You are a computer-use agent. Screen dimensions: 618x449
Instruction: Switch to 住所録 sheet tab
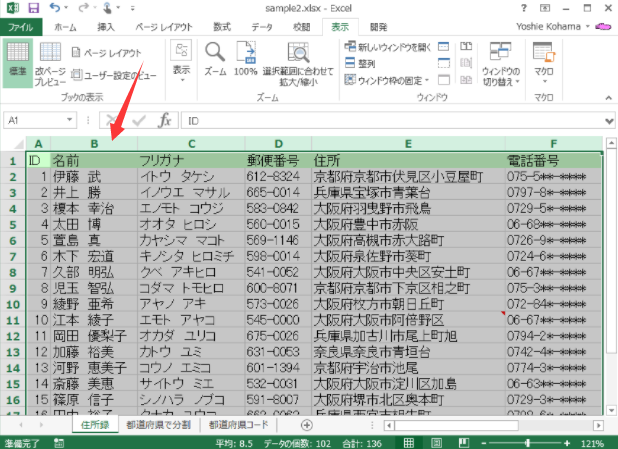click(x=95, y=425)
